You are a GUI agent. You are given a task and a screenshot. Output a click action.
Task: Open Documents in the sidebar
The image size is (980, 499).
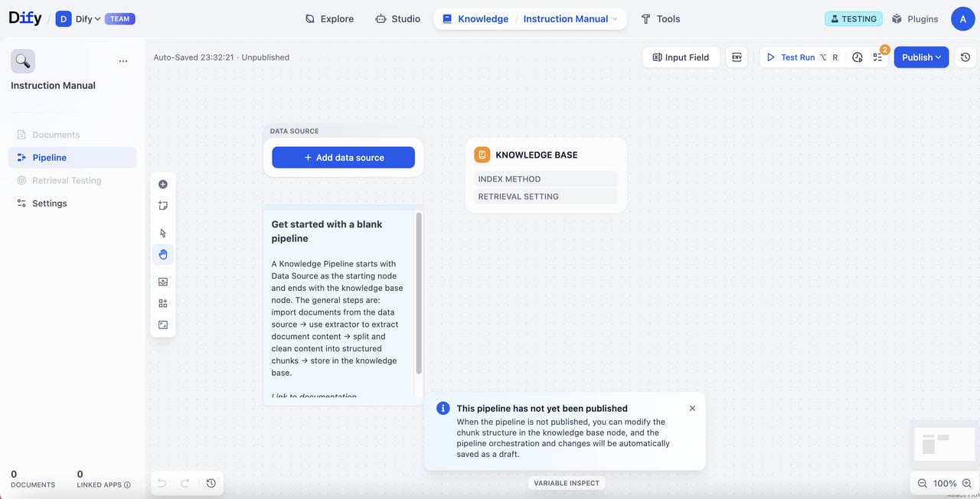[73, 135]
